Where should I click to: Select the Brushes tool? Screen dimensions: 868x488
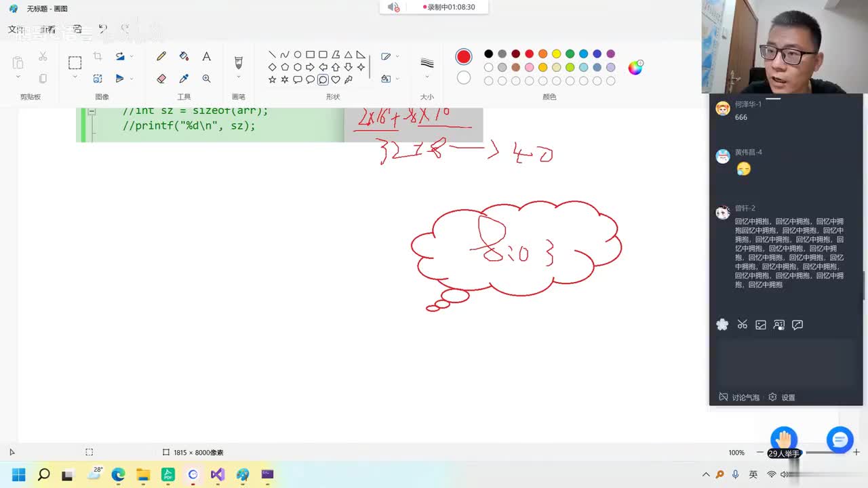coord(238,62)
